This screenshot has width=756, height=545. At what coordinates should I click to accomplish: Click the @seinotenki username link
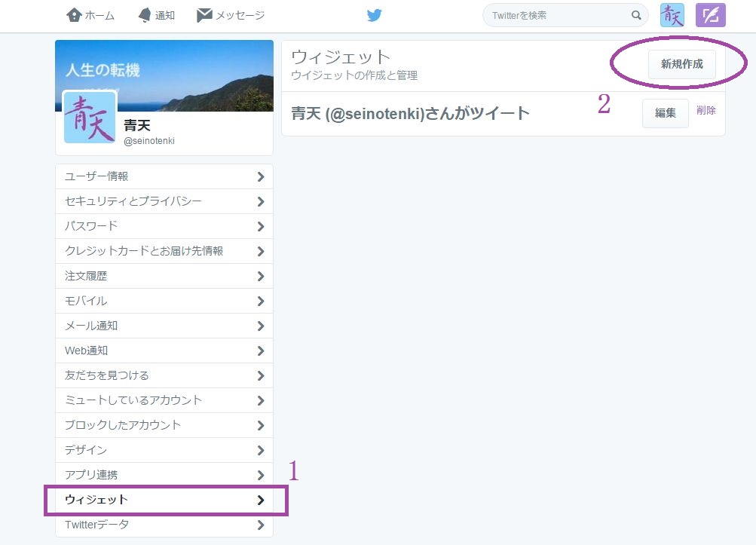click(x=149, y=141)
